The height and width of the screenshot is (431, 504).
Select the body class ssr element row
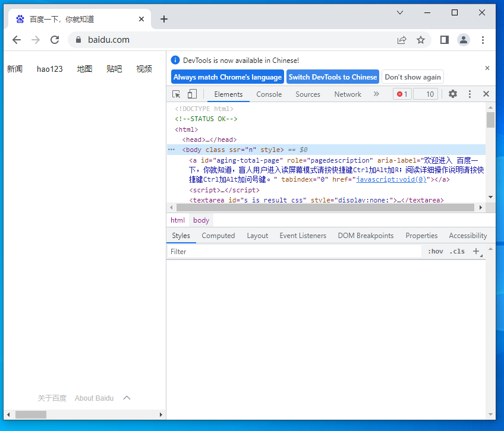coord(326,150)
